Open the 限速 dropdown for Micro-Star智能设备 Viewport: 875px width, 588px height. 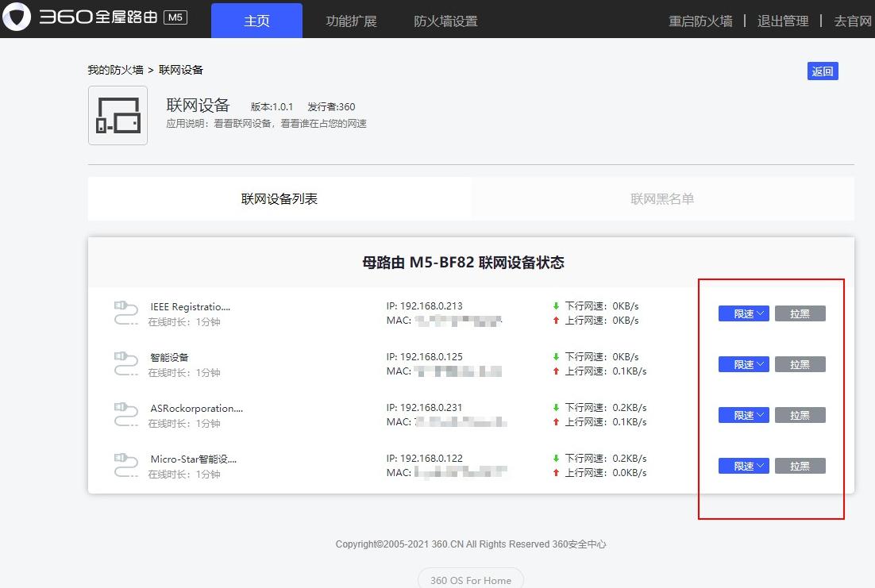tap(743, 466)
